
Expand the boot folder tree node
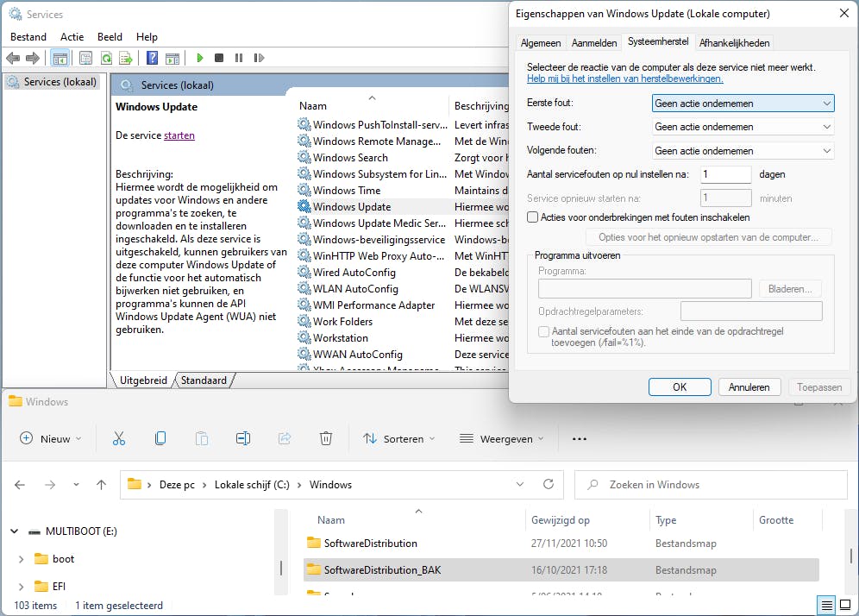tap(21, 559)
